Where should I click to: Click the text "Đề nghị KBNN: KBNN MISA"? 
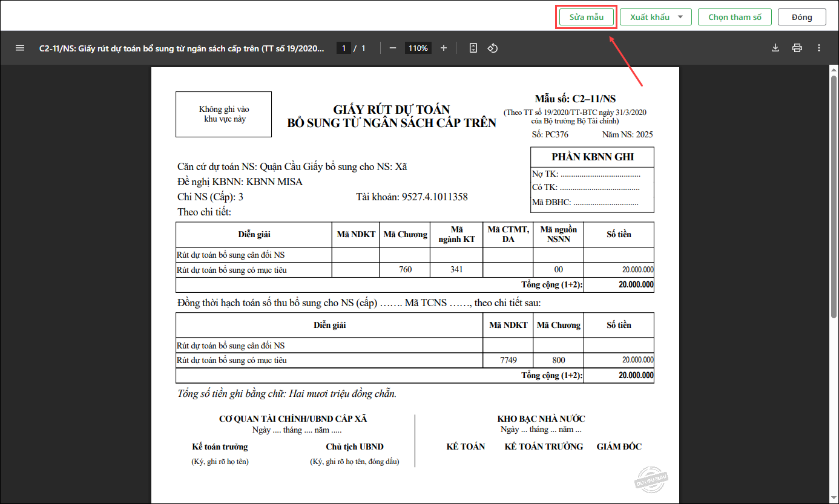240,182
